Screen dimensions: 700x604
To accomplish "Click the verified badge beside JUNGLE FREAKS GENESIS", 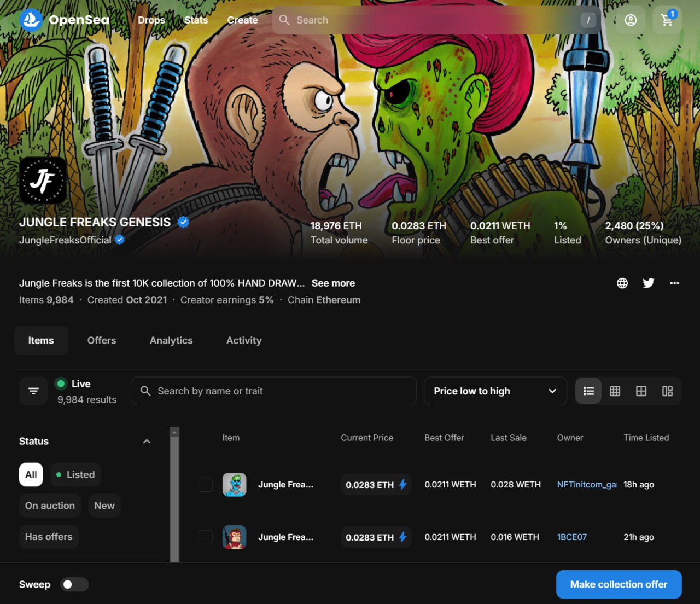I will (183, 222).
